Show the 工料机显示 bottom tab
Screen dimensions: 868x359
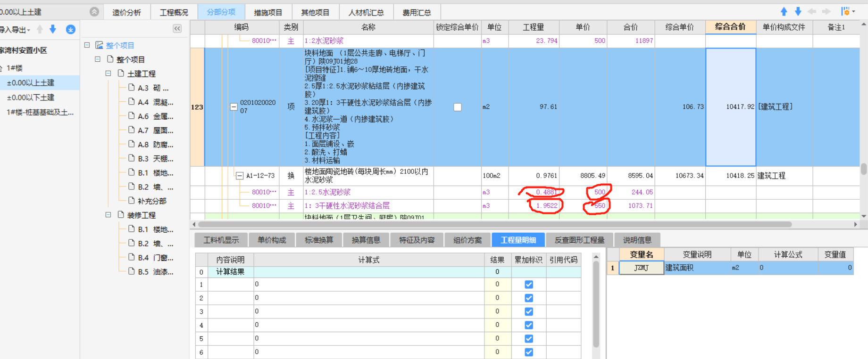(221, 240)
